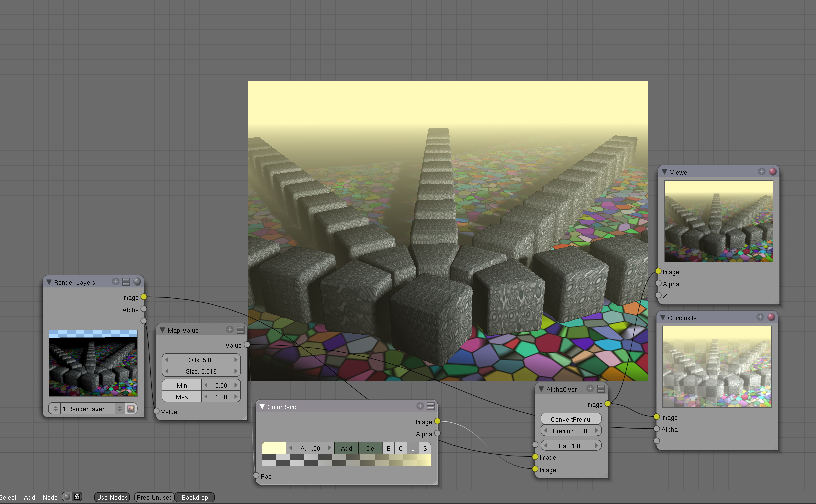Click the pale yellow ColorRamp color swatch
Screen dimensions: 816x504
(x=274, y=448)
